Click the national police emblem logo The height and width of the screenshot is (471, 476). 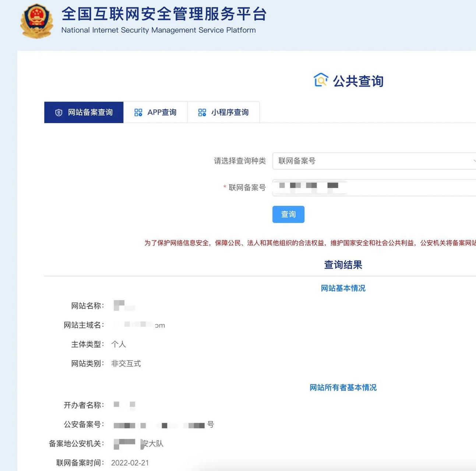click(36, 21)
